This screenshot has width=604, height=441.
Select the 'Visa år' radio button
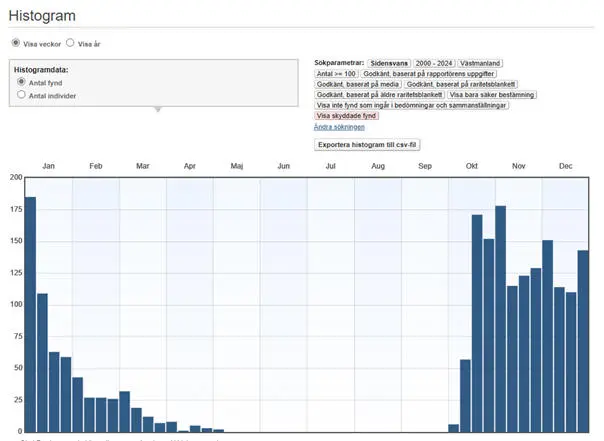tap(70, 43)
